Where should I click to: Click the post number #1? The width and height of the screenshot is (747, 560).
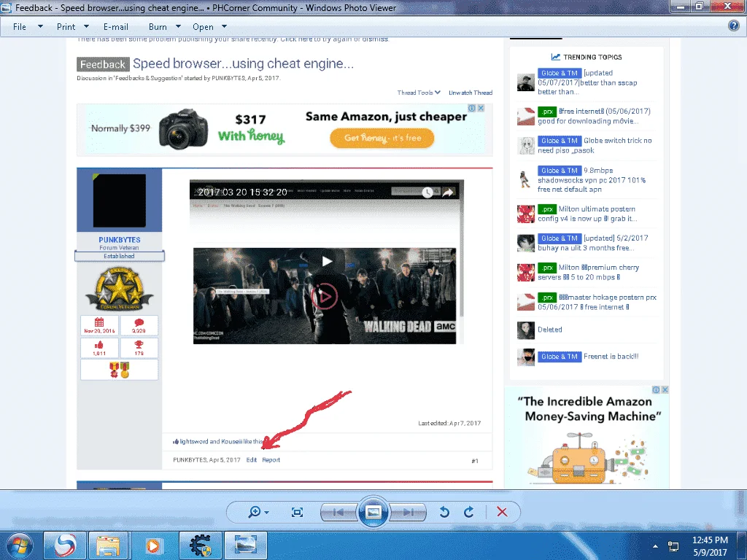coord(475,461)
